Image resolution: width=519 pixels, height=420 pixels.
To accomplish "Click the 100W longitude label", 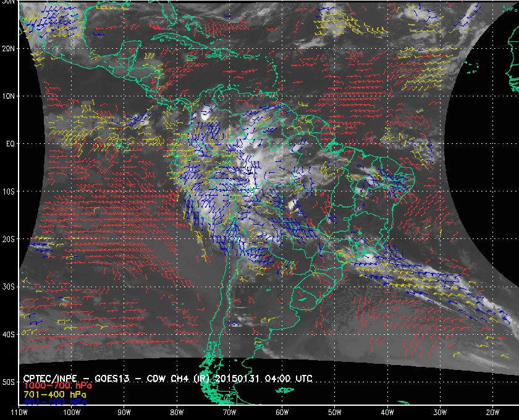I will [x=72, y=413].
